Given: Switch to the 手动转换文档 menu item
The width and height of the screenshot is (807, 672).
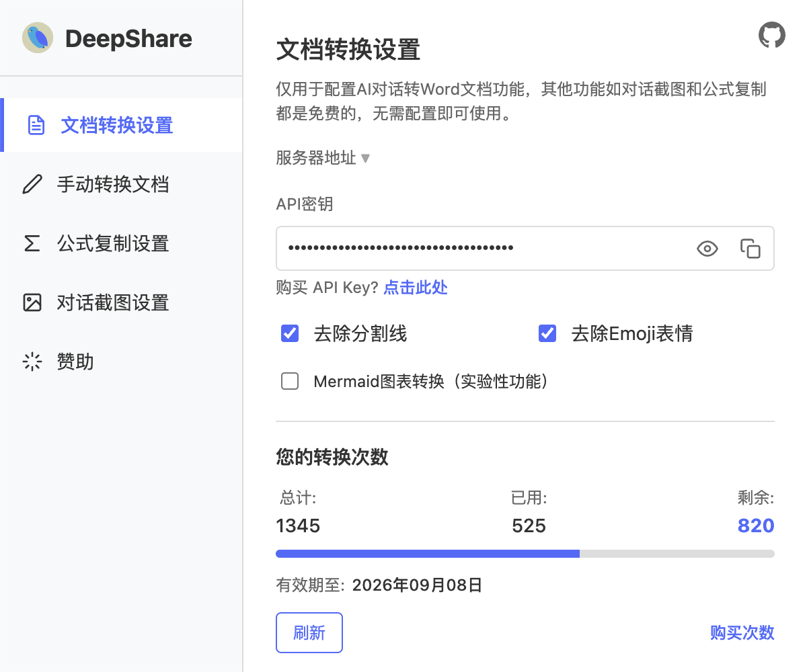Looking at the screenshot, I should pos(113,184).
